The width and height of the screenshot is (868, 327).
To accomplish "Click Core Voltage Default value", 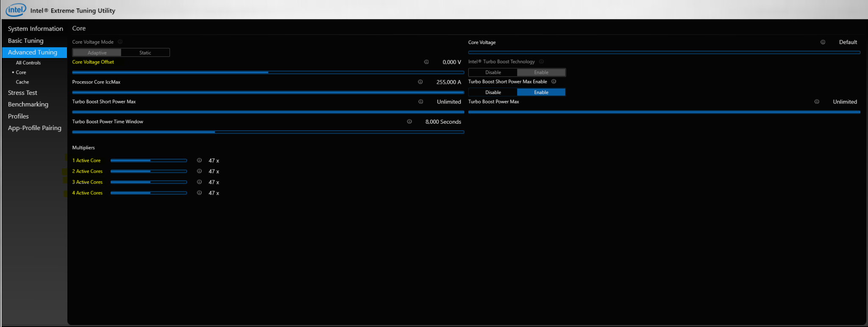I will (x=848, y=42).
